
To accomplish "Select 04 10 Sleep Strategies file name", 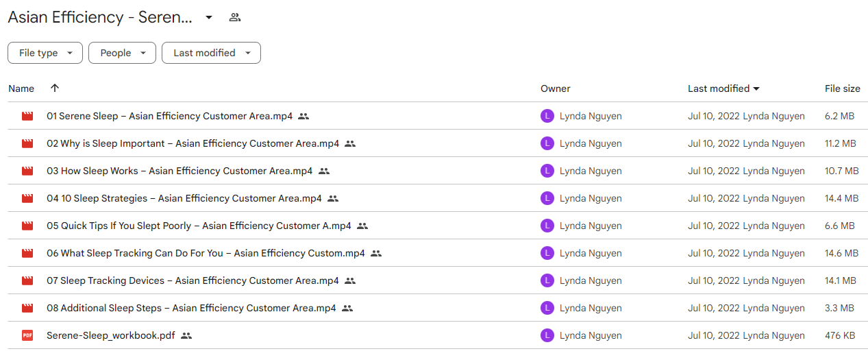I will pos(184,199).
